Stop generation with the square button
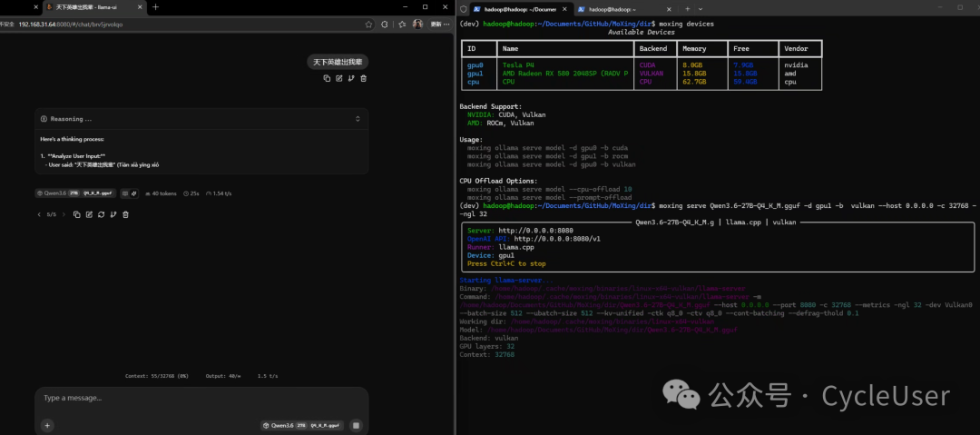Image resolution: width=980 pixels, height=435 pixels. tap(356, 426)
